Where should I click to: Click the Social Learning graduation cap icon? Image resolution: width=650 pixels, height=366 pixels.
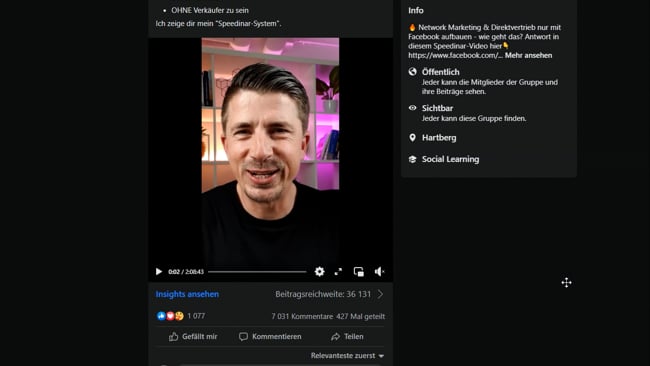click(x=412, y=159)
